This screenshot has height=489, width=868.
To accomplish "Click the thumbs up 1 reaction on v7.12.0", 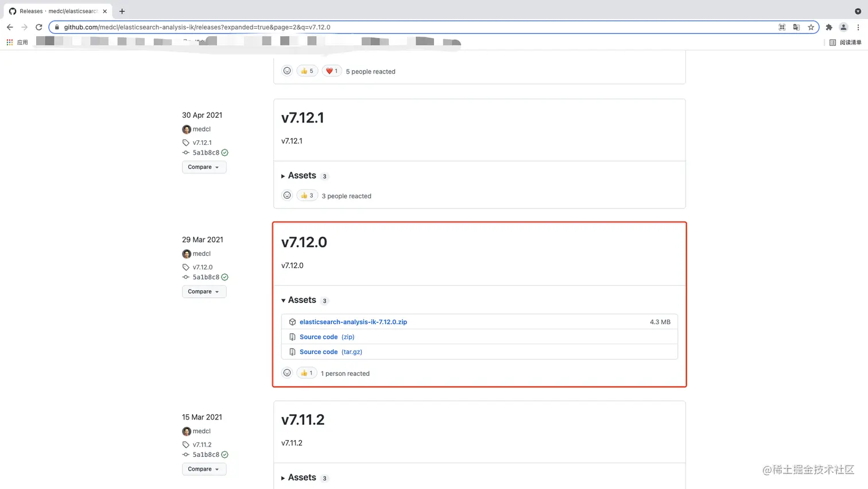I will click(x=307, y=373).
